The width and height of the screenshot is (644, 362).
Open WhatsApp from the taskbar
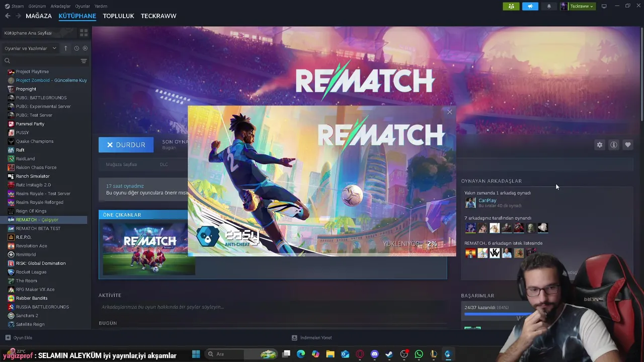(419, 354)
